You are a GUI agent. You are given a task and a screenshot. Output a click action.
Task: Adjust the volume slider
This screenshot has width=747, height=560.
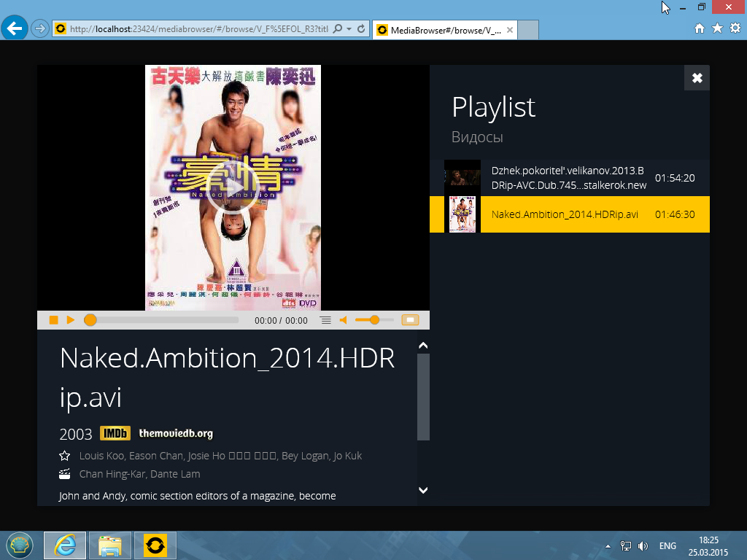tap(374, 320)
